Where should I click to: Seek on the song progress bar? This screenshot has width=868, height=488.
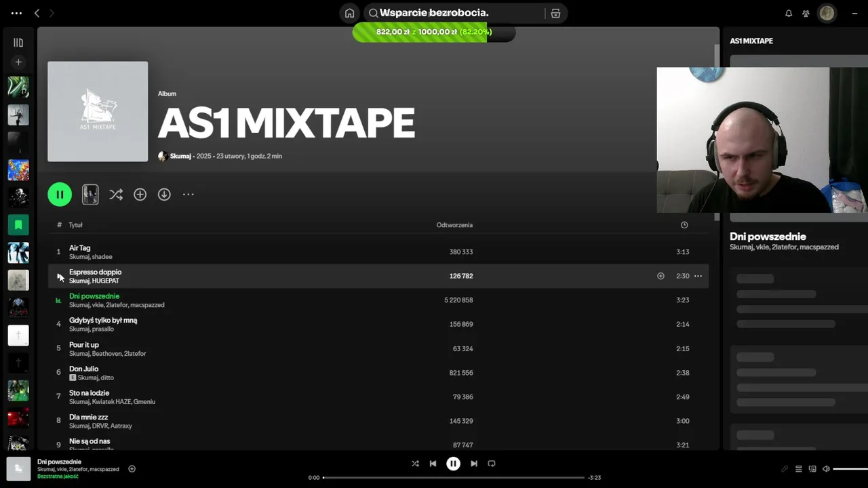[453, 477]
